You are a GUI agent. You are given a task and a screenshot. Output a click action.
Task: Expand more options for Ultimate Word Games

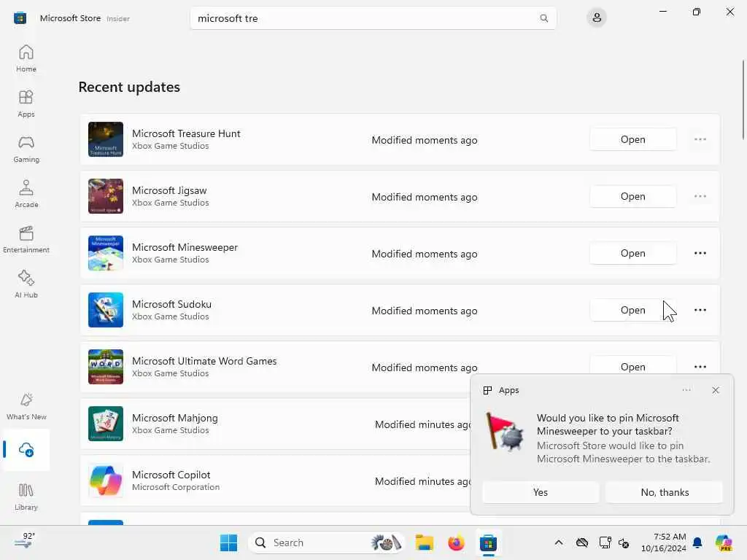click(x=700, y=367)
